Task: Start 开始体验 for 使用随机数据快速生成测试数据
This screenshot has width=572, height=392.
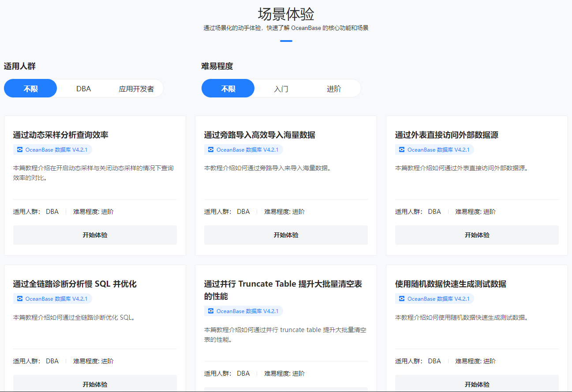Action: [x=477, y=384]
